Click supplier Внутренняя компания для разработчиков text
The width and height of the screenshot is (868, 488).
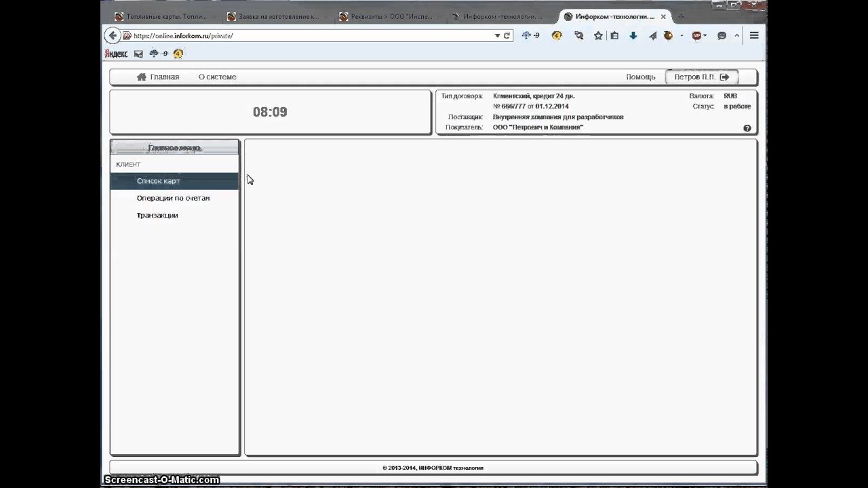click(x=558, y=117)
